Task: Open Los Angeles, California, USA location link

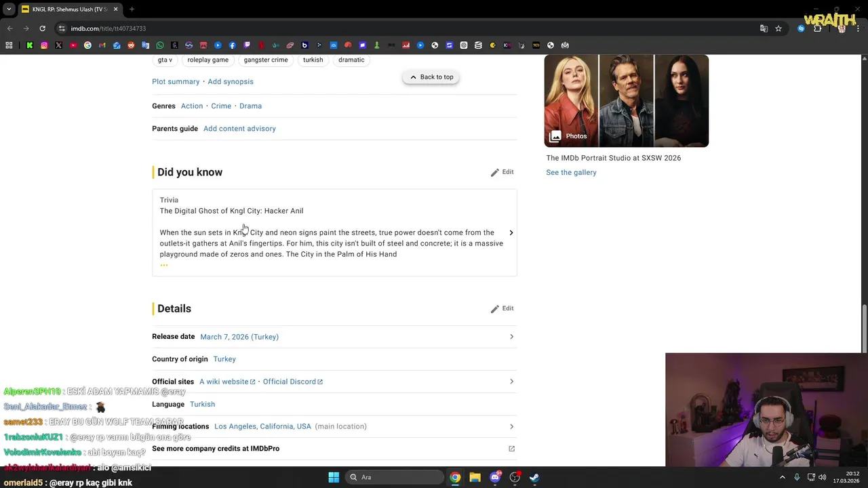Action: click(x=262, y=426)
